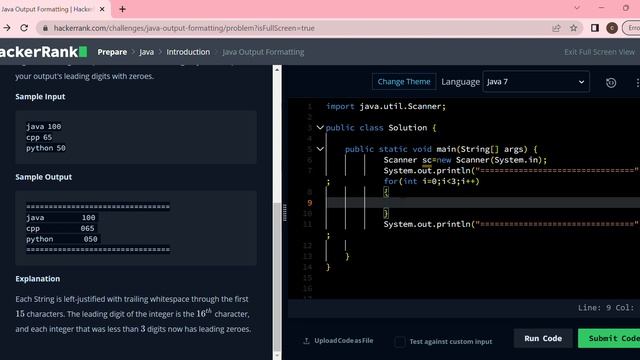This screenshot has height=360, width=640.
Task: Open the Java 7 language dropdown
Action: pyautogui.click(x=536, y=82)
